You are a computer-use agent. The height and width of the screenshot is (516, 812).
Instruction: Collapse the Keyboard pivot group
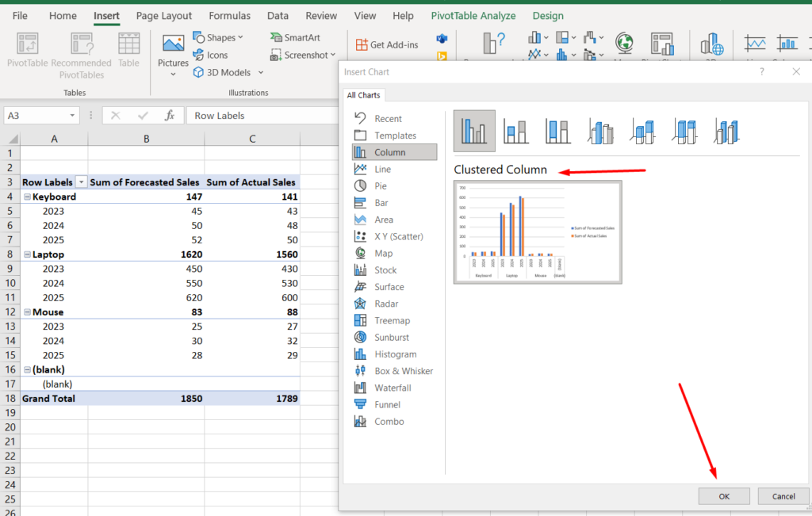(x=27, y=197)
